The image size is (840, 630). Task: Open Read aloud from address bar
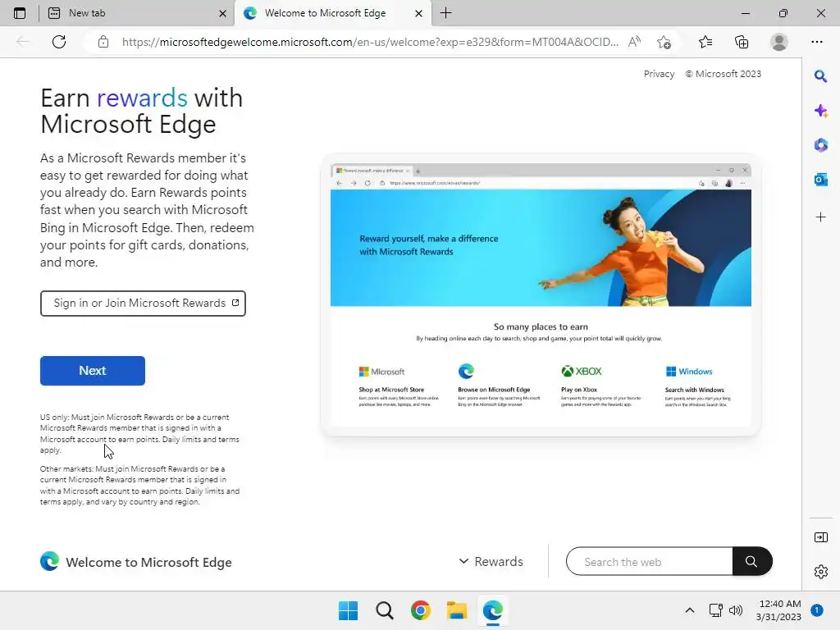coord(635,42)
